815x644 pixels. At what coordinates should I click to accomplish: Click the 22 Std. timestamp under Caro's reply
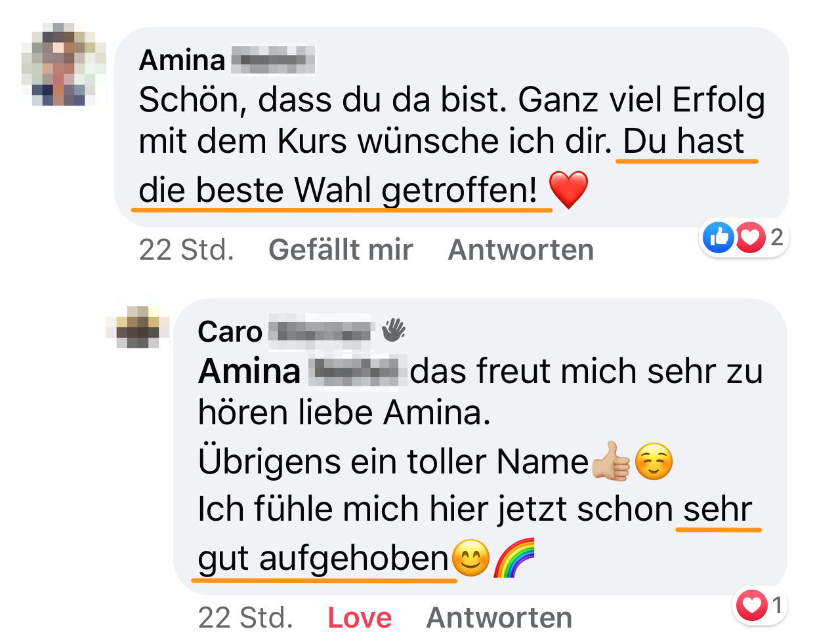pos(246,618)
